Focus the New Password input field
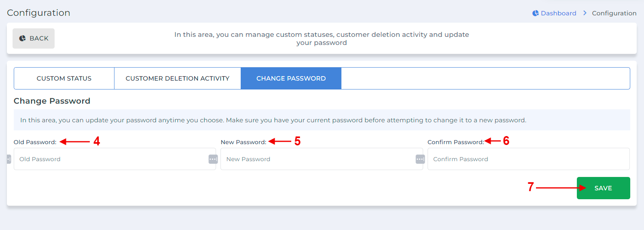Screen dimensions: 644x230 (322, 159)
